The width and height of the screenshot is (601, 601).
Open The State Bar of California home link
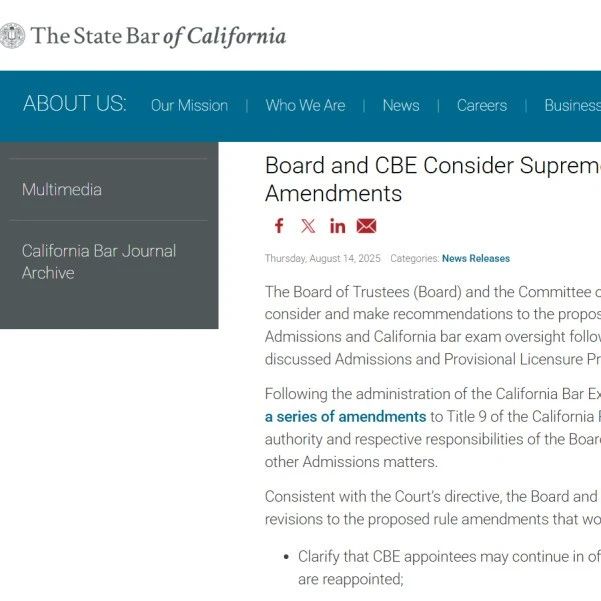click(x=158, y=36)
